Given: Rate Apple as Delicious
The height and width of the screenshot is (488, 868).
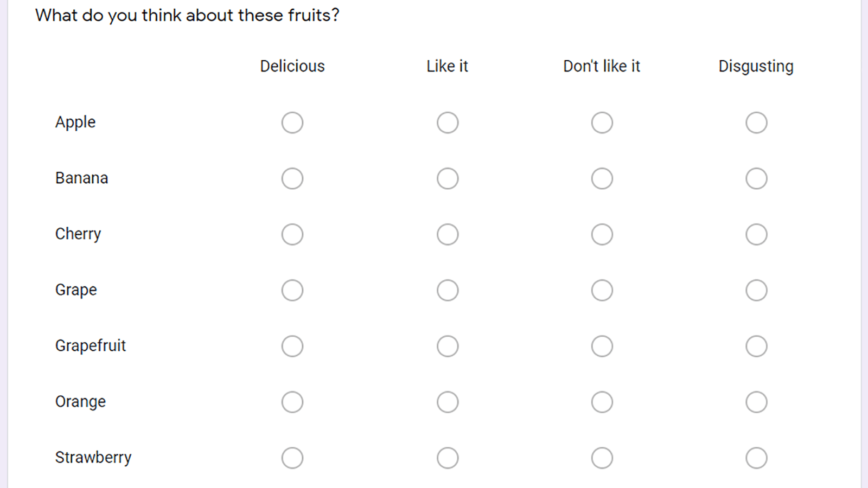Looking at the screenshot, I should (x=292, y=123).
